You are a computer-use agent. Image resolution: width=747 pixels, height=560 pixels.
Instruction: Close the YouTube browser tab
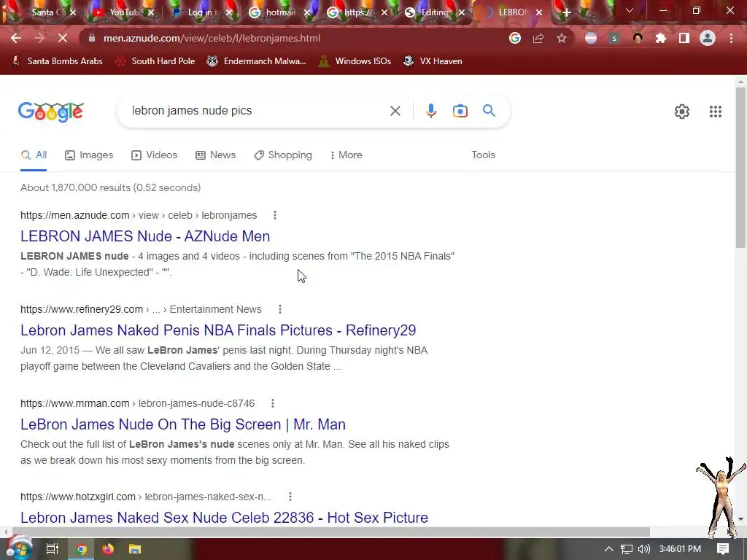151,12
